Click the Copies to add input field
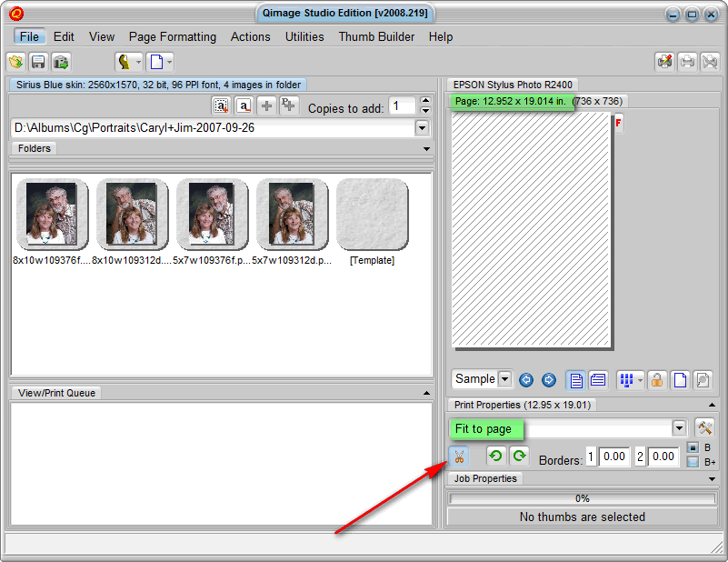 click(x=402, y=105)
